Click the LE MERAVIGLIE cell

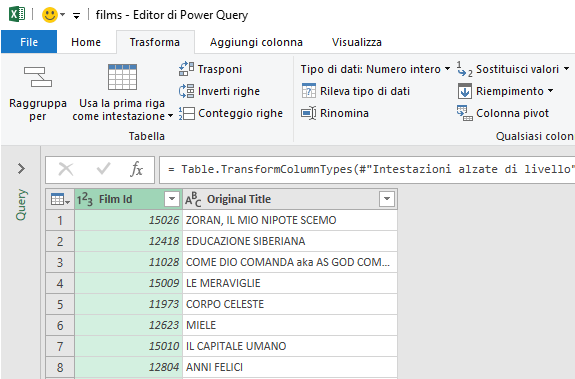pyautogui.click(x=290, y=283)
